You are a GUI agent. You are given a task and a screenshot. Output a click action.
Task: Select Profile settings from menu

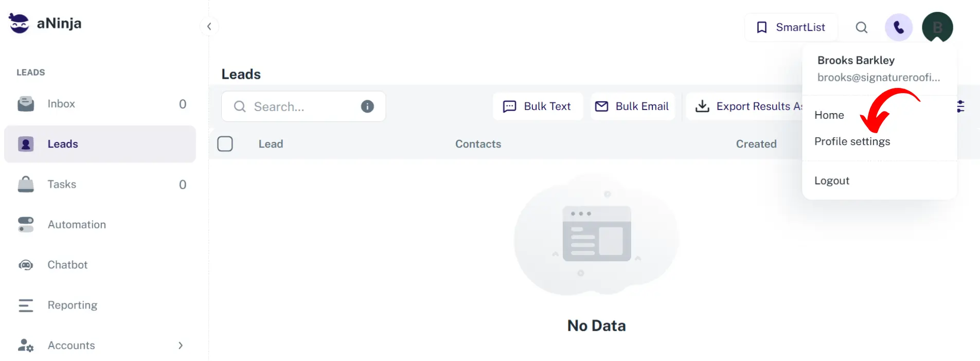(x=852, y=141)
